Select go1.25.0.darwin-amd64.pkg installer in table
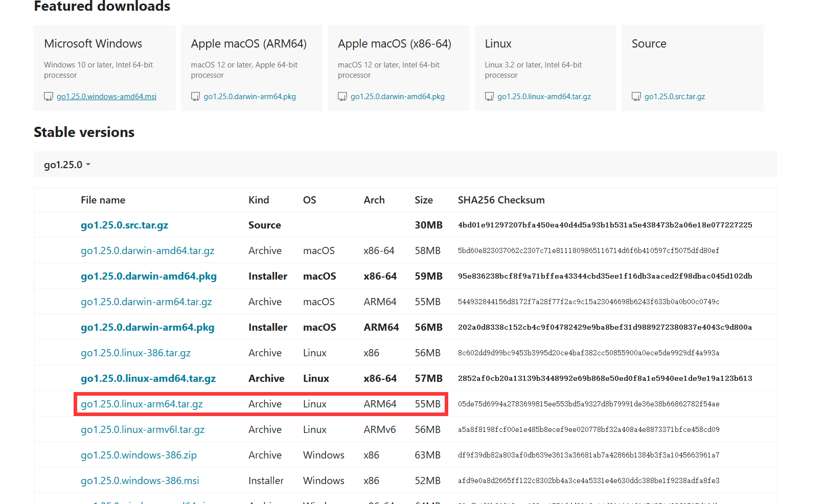827x504 pixels. [148, 276]
